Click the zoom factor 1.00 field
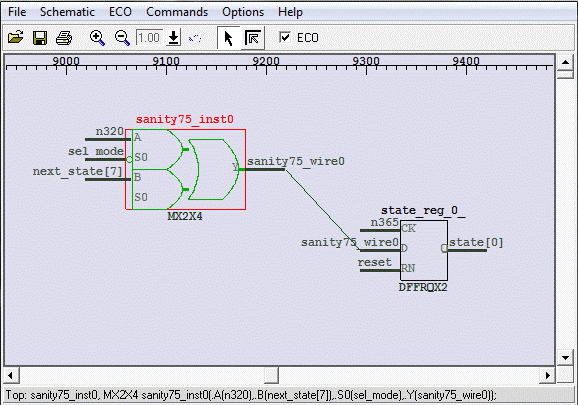The width and height of the screenshot is (578, 405). [x=149, y=38]
